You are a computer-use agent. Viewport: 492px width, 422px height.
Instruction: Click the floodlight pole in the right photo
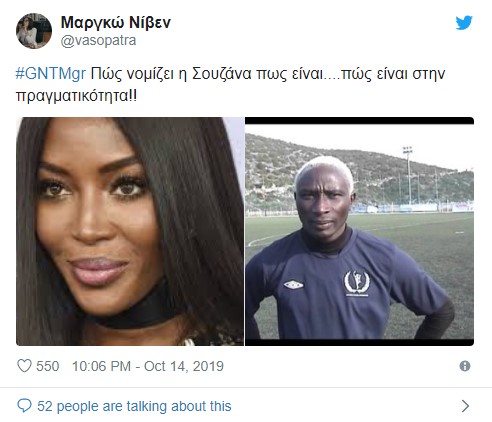point(408,175)
